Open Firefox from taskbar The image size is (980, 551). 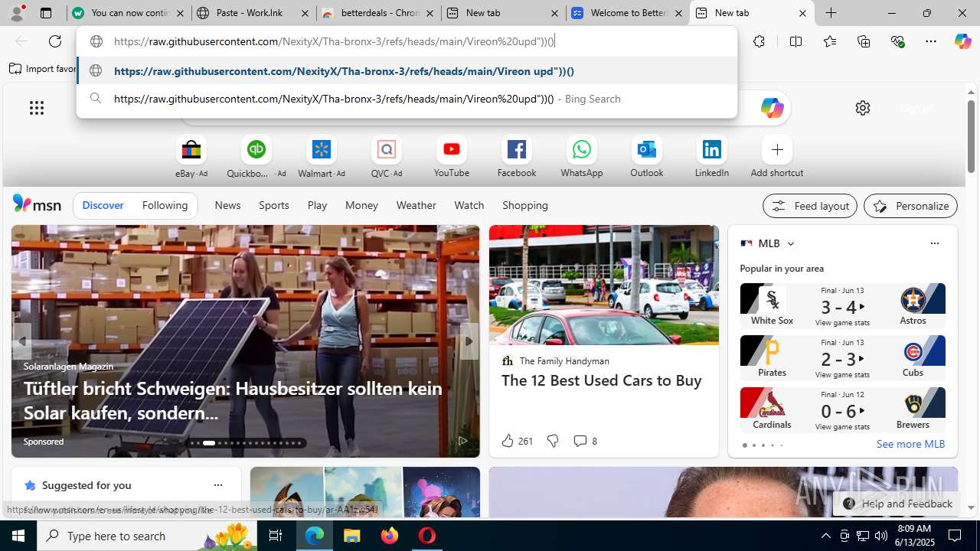[x=390, y=536]
